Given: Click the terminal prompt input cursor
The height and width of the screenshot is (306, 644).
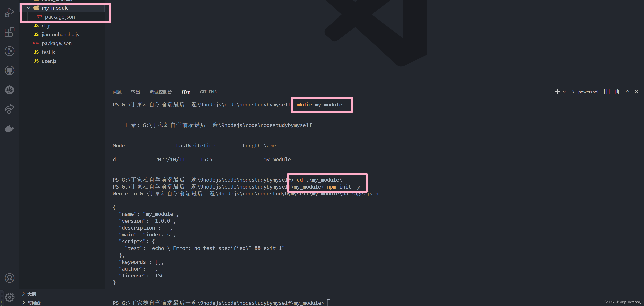Looking at the screenshot, I should click(x=329, y=303).
